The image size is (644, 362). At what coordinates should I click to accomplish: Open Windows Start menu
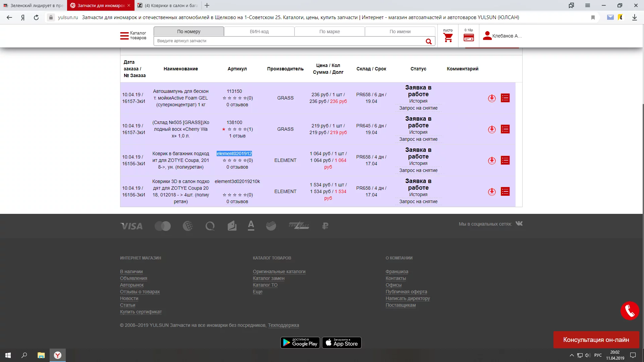tap(8, 355)
